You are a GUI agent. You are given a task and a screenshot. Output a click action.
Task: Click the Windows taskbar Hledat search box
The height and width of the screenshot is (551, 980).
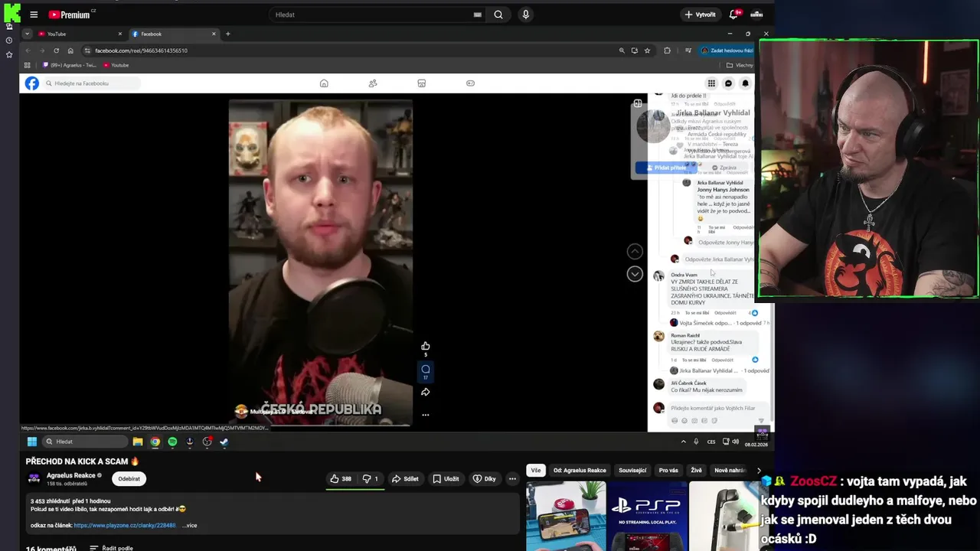[85, 442]
